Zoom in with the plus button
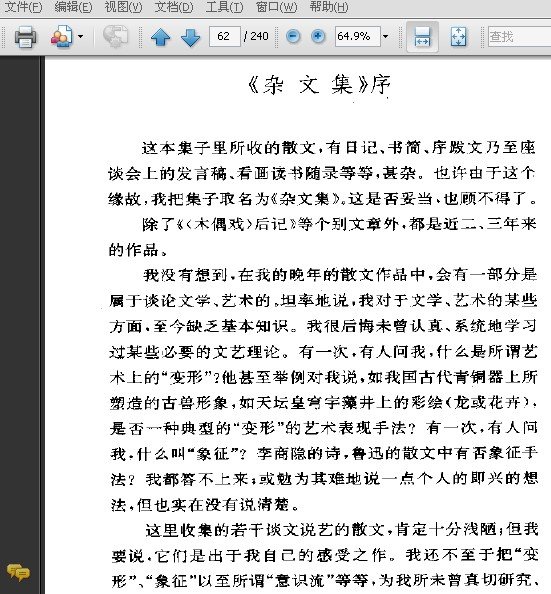The width and height of the screenshot is (551, 594). [x=318, y=36]
